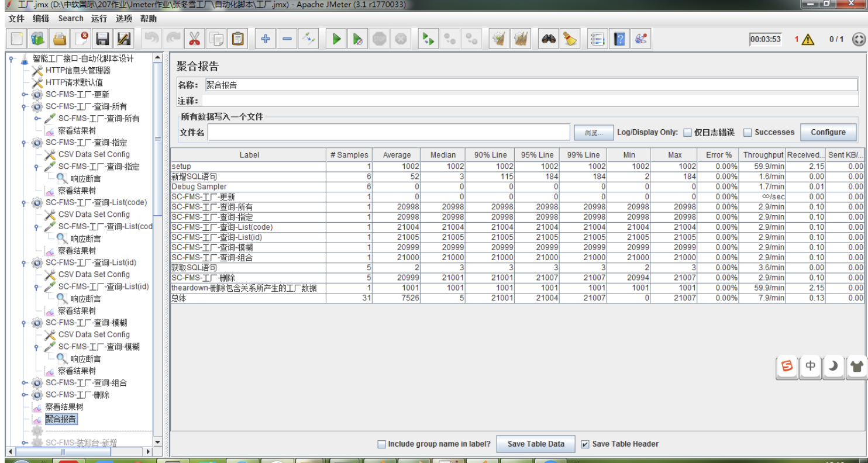Open the 文件 menu
This screenshot has height=463, width=868.
pyautogui.click(x=16, y=19)
